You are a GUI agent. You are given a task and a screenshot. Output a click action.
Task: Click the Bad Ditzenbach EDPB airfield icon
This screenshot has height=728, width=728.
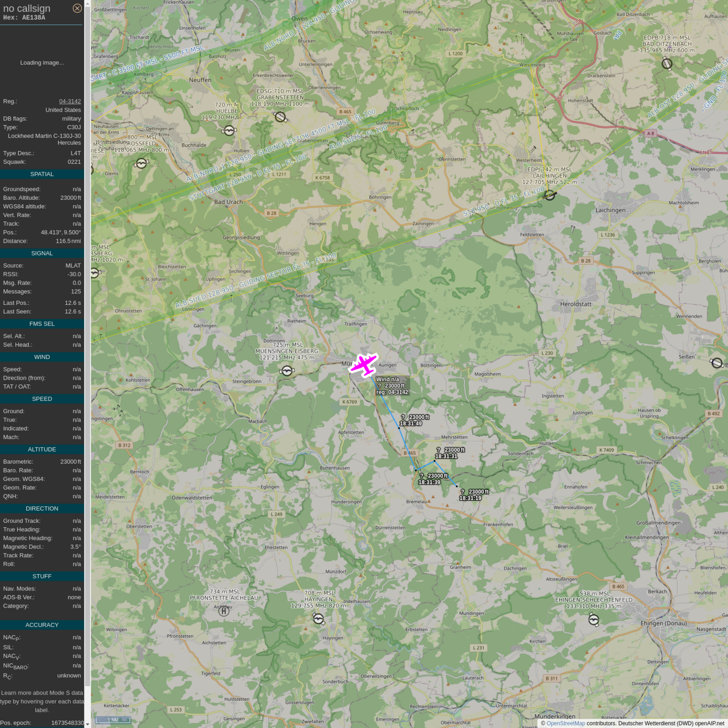(x=667, y=64)
